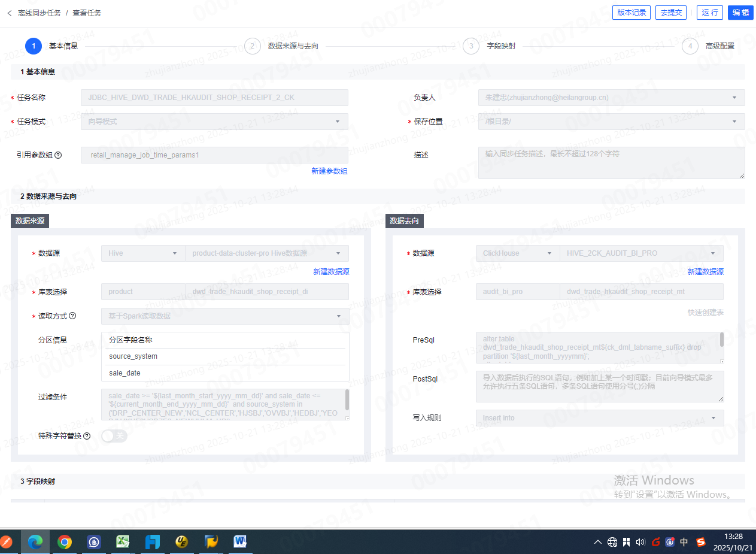Toggle the 特殊字符替换 switch
This screenshot has height=554, width=756.
coord(114,436)
